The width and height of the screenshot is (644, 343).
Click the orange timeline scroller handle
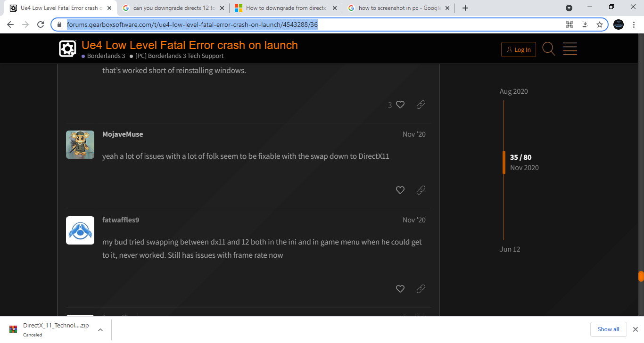504,163
